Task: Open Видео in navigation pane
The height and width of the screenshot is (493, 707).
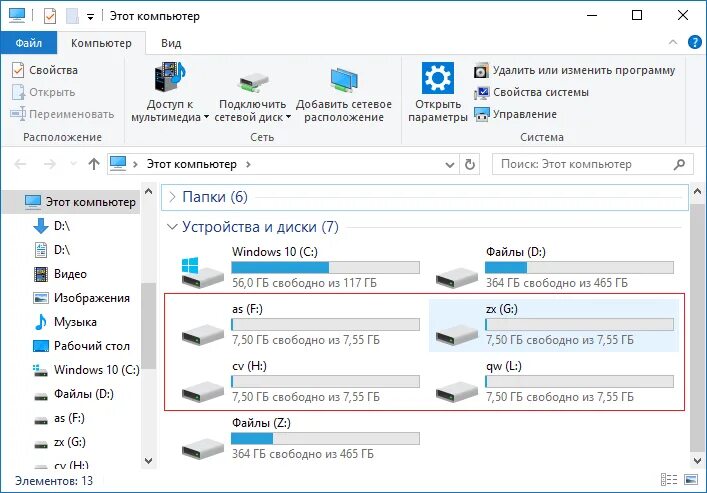Action: (60, 274)
